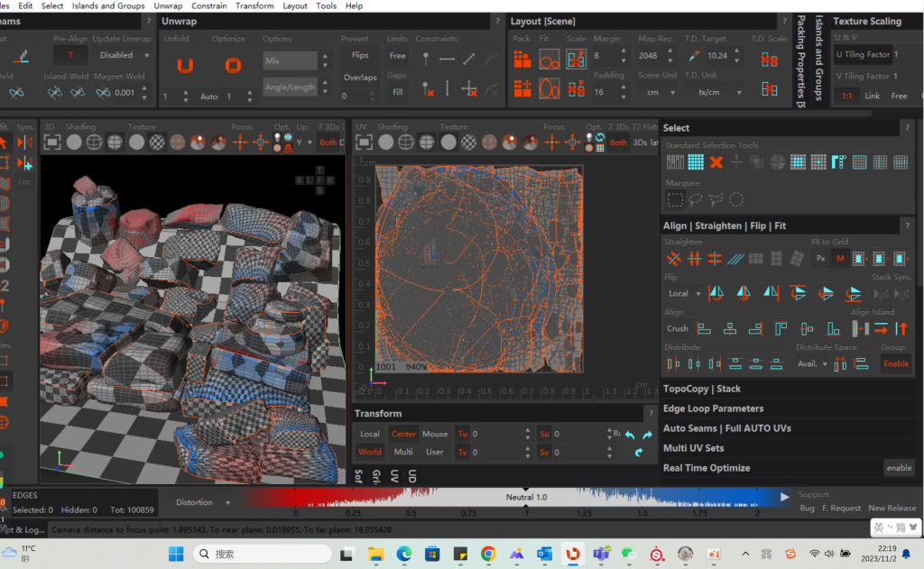Click the align left icon in Align row
This screenshot has height=569, width=924.
tap(704, 328)
